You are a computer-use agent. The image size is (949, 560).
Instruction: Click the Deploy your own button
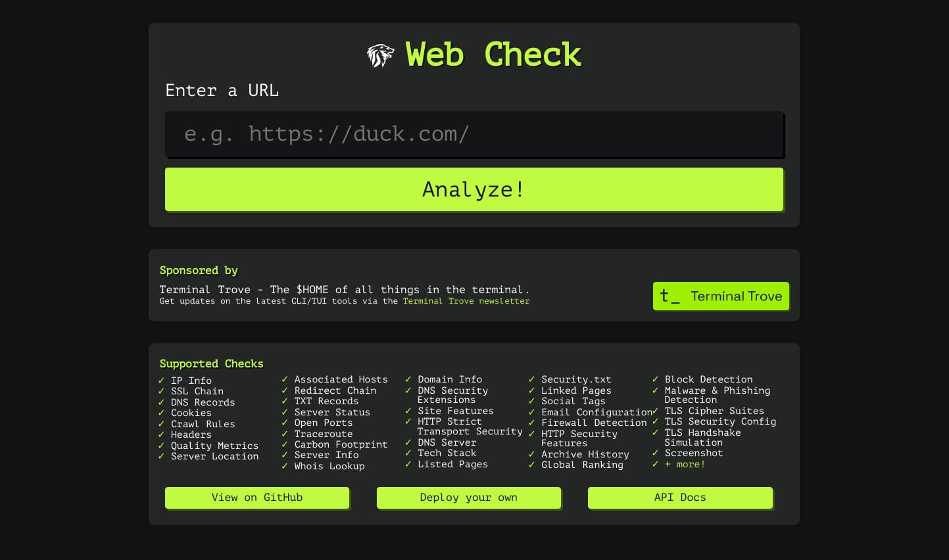point(468,498)
